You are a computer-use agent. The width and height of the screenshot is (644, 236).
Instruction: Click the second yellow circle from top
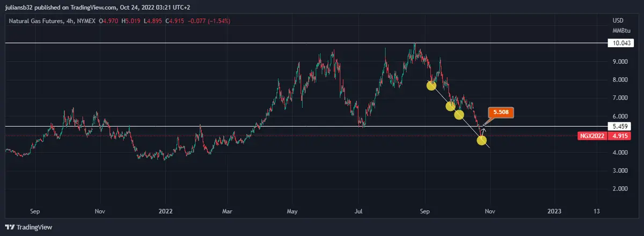coord(450,106)
